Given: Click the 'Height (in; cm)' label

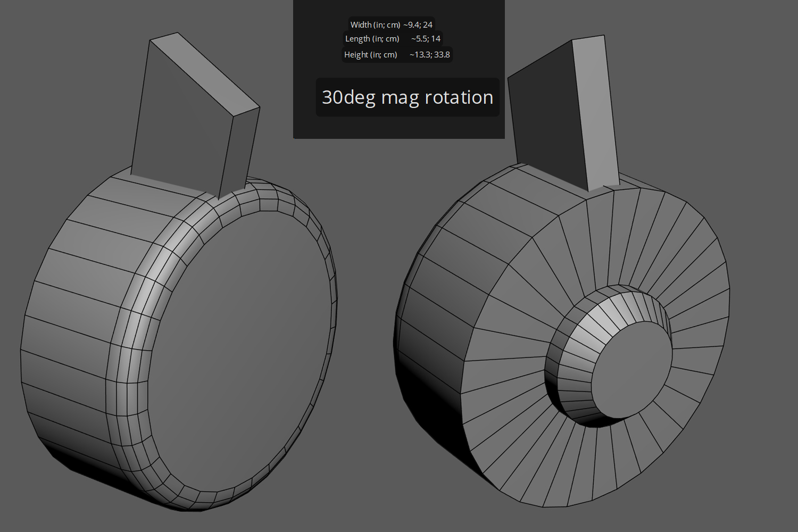Looking at the screenshot, I should (370, 54).
